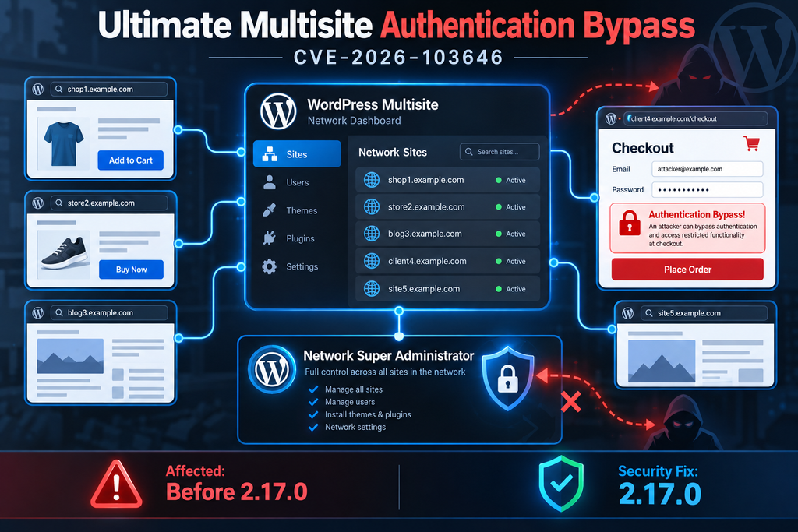
Task: Click the Manage all sites checkmark
Action: pos(313,389)
